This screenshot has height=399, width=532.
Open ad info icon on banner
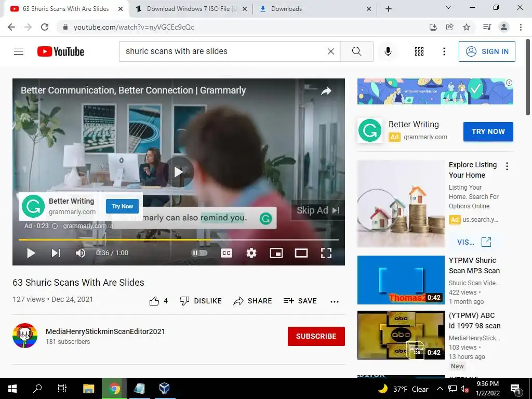point(509,83)
